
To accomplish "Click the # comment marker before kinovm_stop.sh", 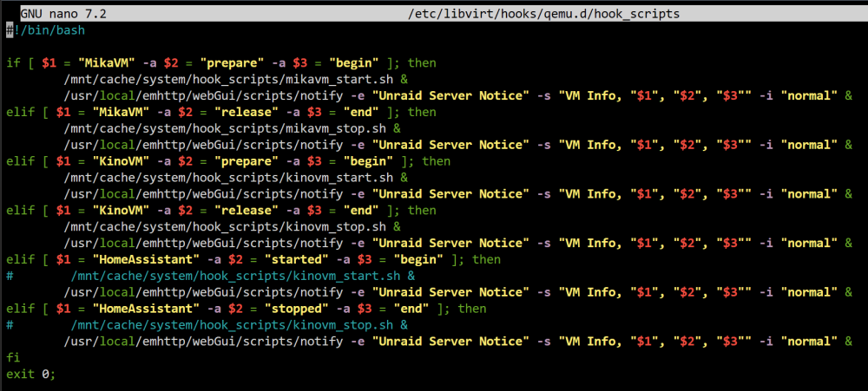I will 10,325.
